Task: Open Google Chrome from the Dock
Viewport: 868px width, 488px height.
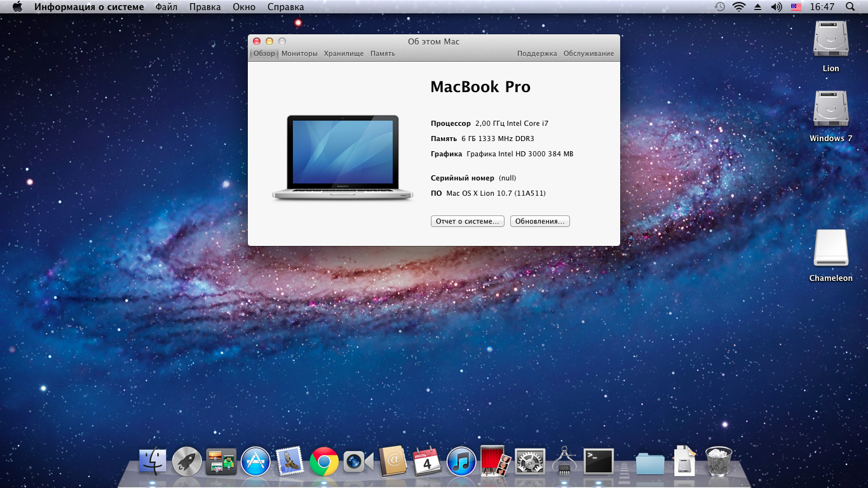Action: tap(324, 462)
